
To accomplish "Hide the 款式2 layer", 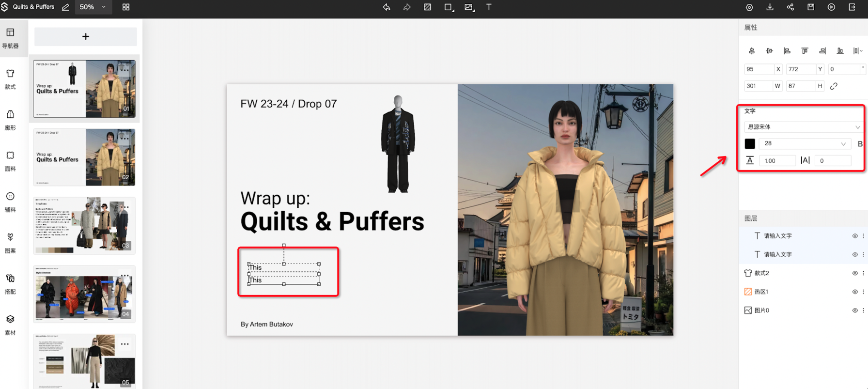I will point(855,273).
